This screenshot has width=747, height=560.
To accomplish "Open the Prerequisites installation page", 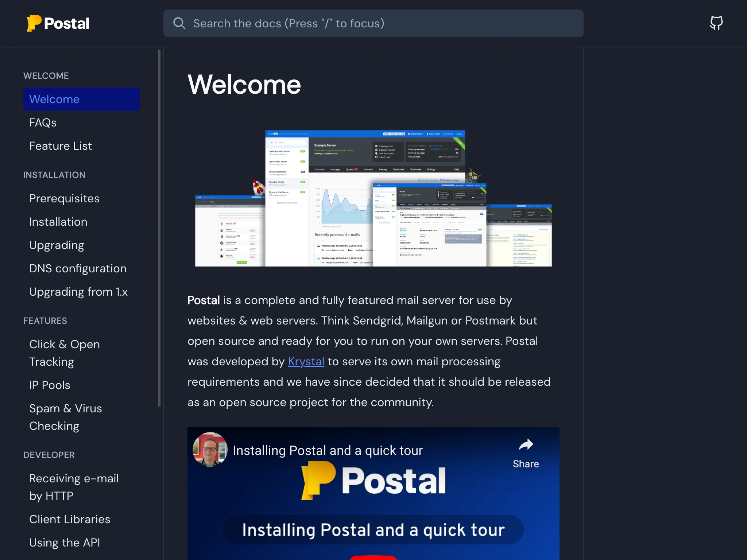I will click(64, 198).
